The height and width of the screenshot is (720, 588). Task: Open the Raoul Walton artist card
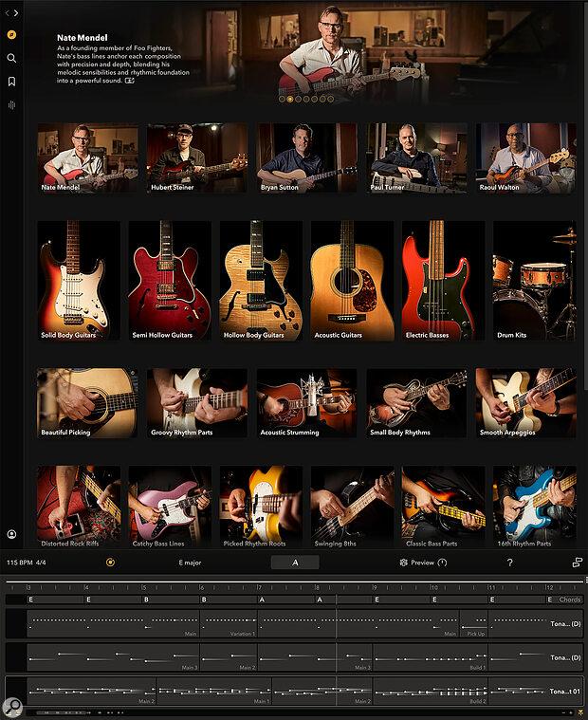click(x=526, y=157)
